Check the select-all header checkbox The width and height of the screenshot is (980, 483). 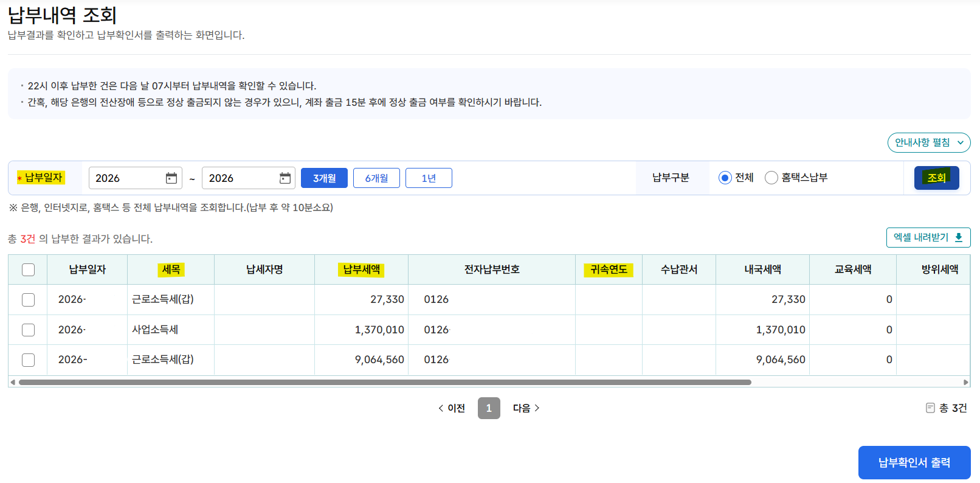(x=28, y=269)
